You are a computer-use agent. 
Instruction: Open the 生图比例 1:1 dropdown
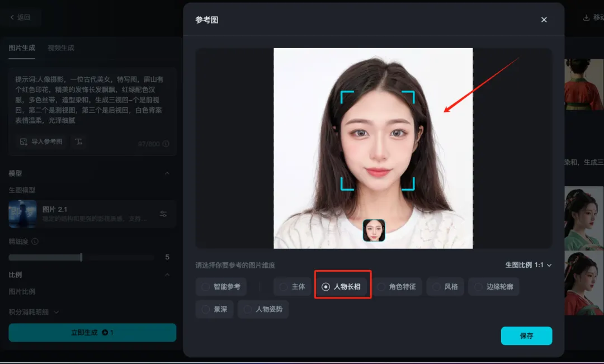click(x=528, y=265)
